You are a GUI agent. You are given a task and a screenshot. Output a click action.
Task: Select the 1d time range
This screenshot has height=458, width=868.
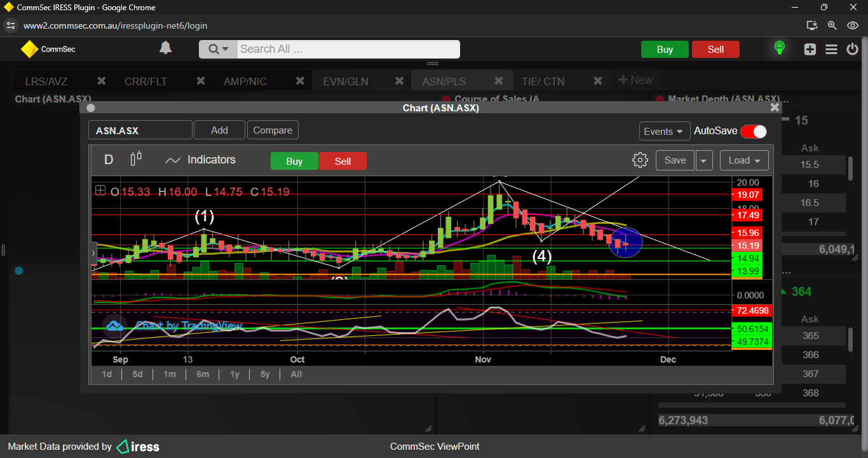pos(107,374)
